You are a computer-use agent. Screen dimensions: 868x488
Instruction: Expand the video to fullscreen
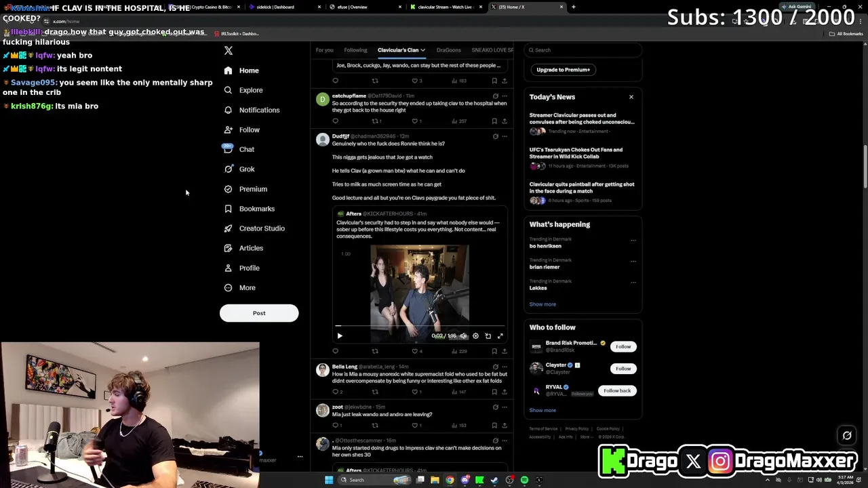pyautogui.click(x=500, y=335)
